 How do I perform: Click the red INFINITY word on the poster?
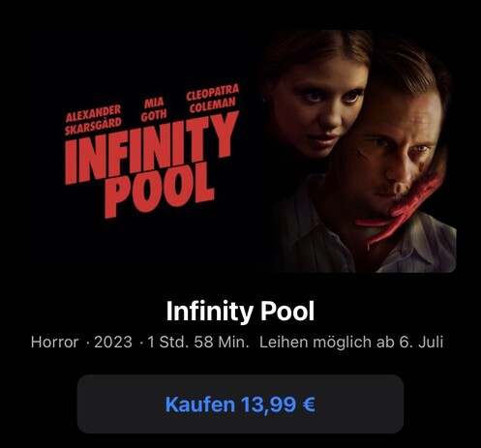click(x=152, y=148)
